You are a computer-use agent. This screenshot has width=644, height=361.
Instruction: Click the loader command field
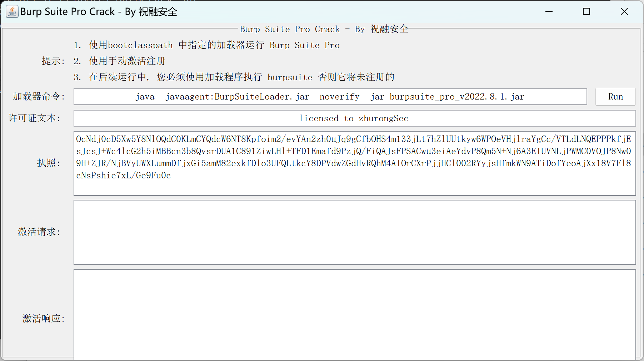click(330, 97)
